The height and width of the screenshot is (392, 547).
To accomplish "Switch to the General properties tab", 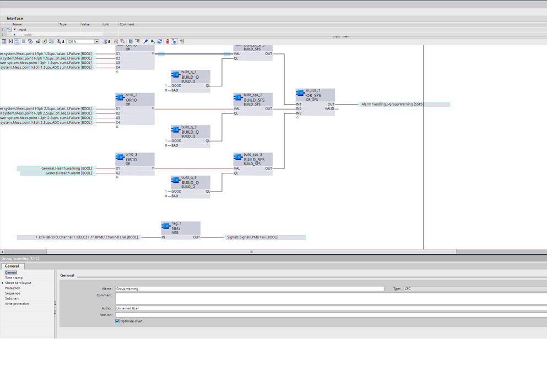I will click(x=12, y=266).
